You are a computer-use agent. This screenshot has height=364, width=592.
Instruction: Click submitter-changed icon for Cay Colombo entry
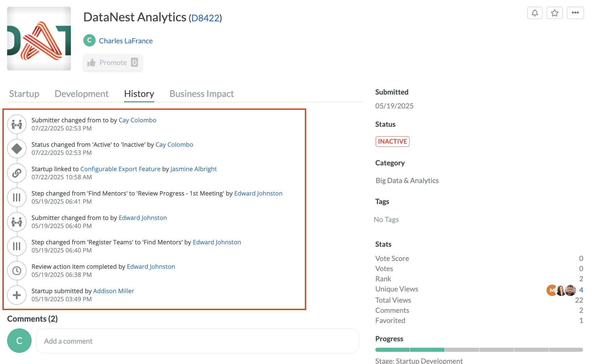(x=17, y=124)
